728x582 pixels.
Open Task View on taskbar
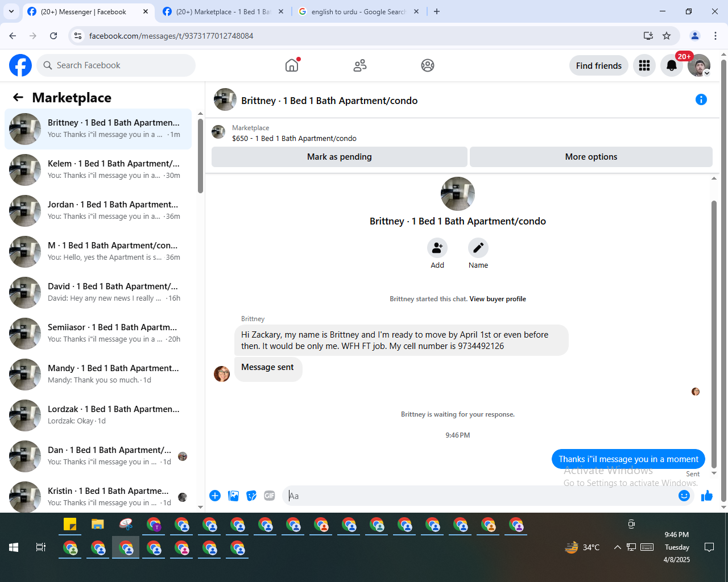pos(40,547)
